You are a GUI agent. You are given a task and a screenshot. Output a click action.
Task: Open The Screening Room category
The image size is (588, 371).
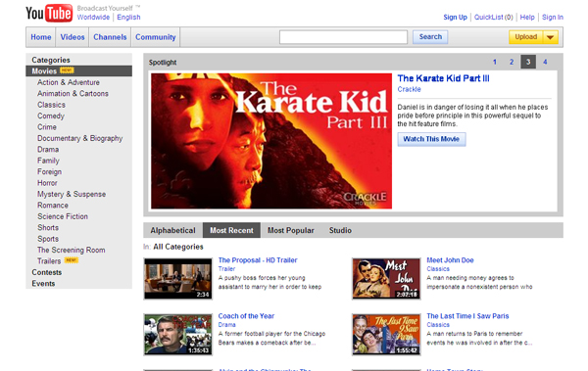[72, 250]
